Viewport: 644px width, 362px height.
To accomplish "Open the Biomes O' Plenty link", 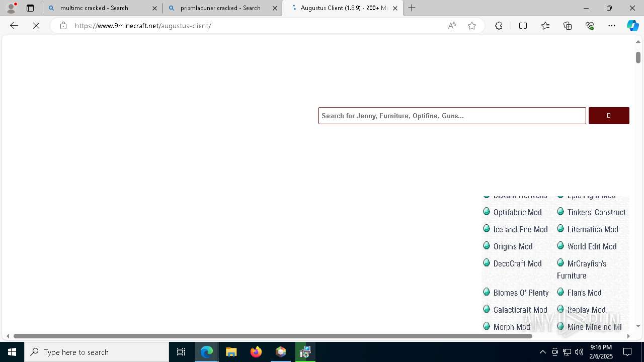I will pos(521,293).
